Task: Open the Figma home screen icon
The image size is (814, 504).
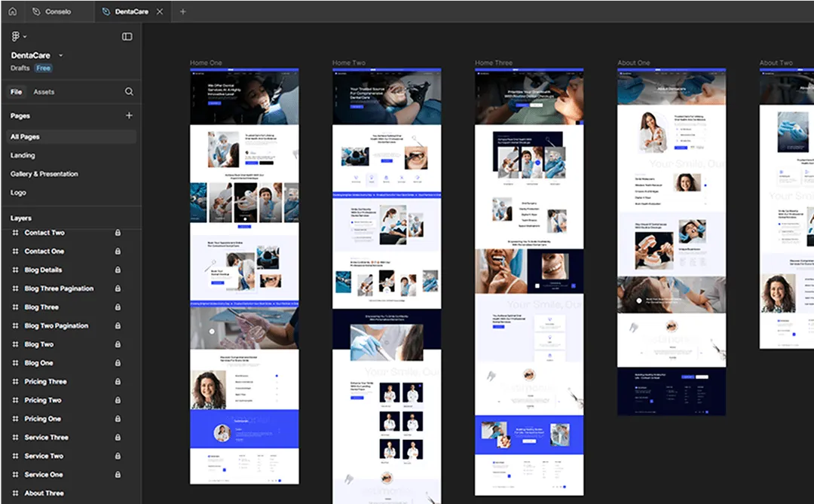Action: [13, 11]
